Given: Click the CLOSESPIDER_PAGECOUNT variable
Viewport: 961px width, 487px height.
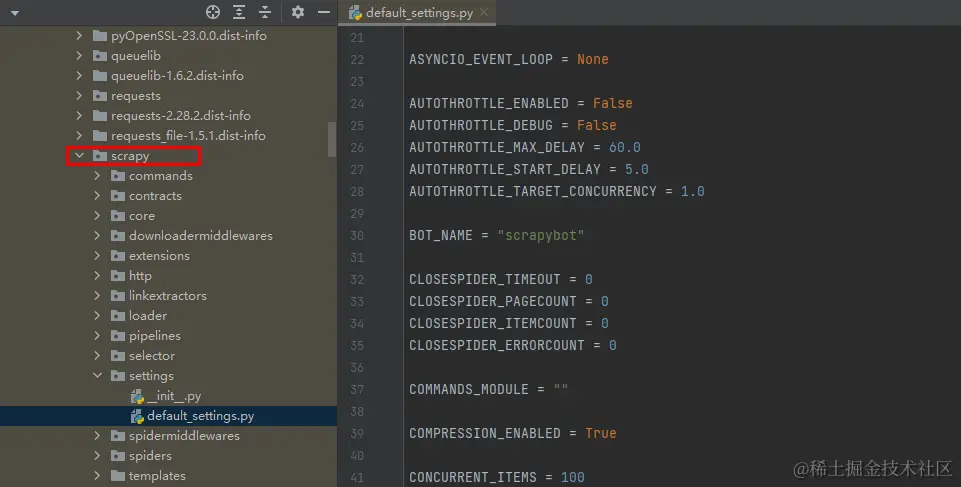Looking at the screenshot, I should tap(493, 301).
